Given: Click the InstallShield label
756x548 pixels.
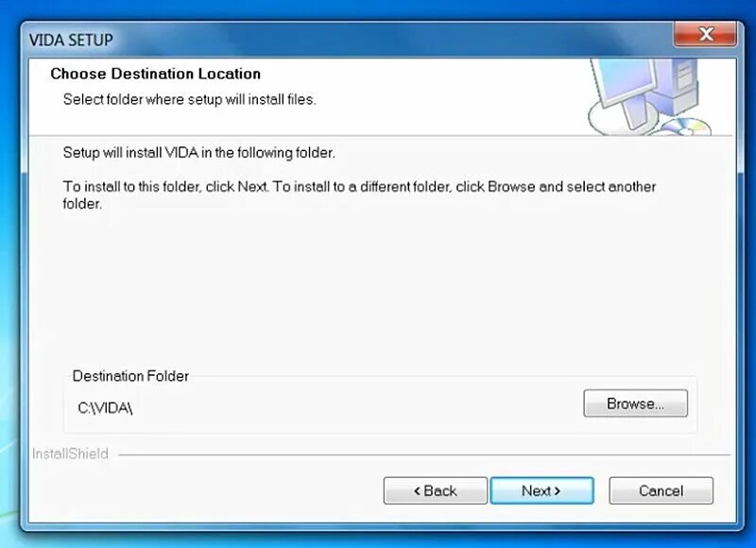Looking at the screenshot, I should [x=70, y=454].
